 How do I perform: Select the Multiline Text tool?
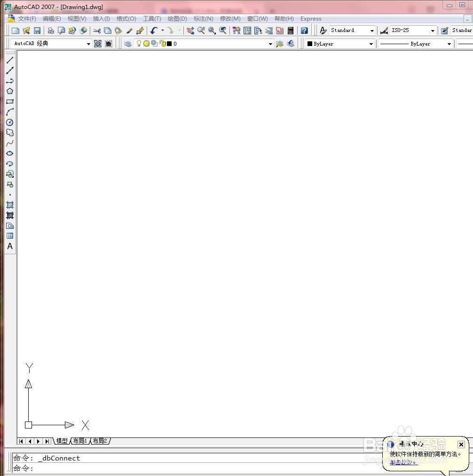pos(10,246)
